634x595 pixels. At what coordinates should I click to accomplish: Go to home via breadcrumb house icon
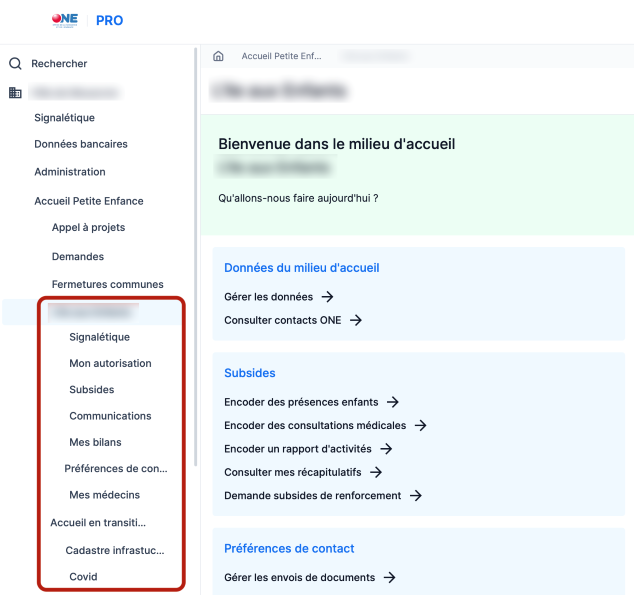pos(218,57)
